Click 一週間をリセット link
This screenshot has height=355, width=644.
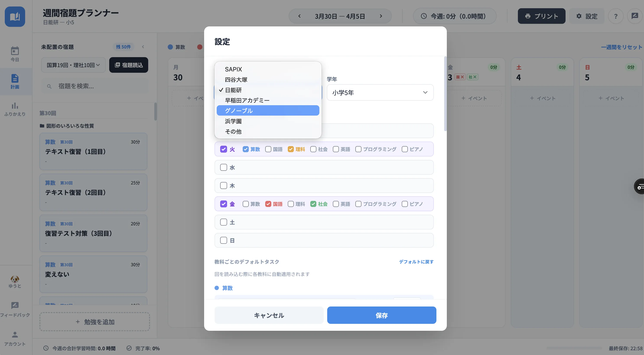tap(621, 47)
